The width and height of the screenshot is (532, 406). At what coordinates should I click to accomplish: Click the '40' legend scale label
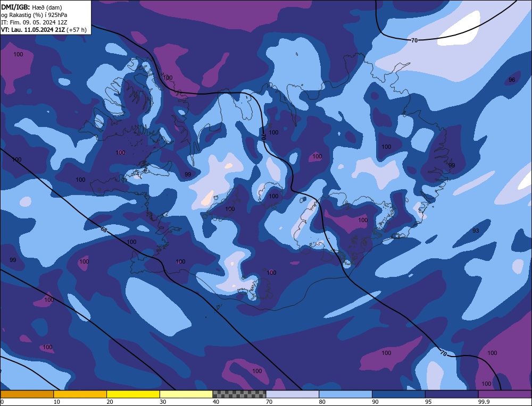point(216,402)
